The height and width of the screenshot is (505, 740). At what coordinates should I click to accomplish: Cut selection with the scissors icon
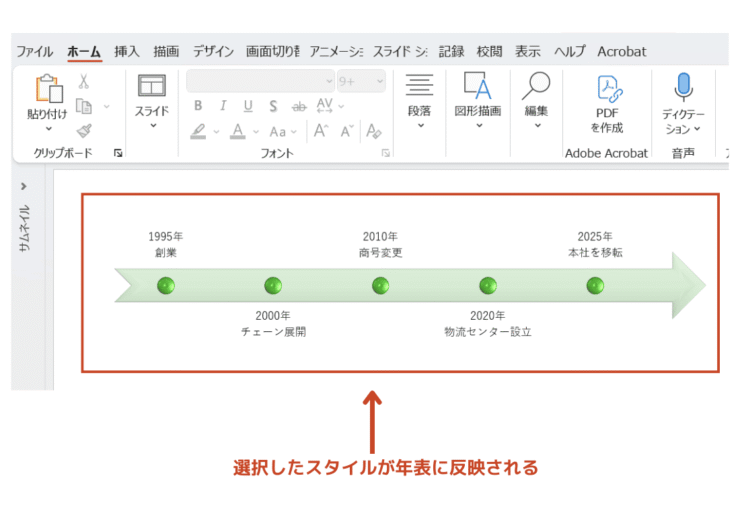[84, 81]
